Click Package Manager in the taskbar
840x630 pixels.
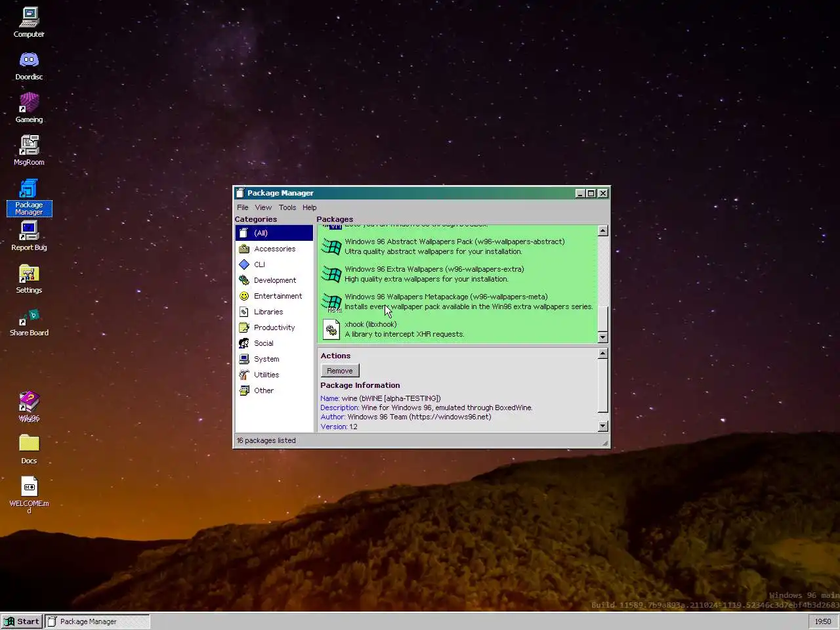[x=97, y=621]
